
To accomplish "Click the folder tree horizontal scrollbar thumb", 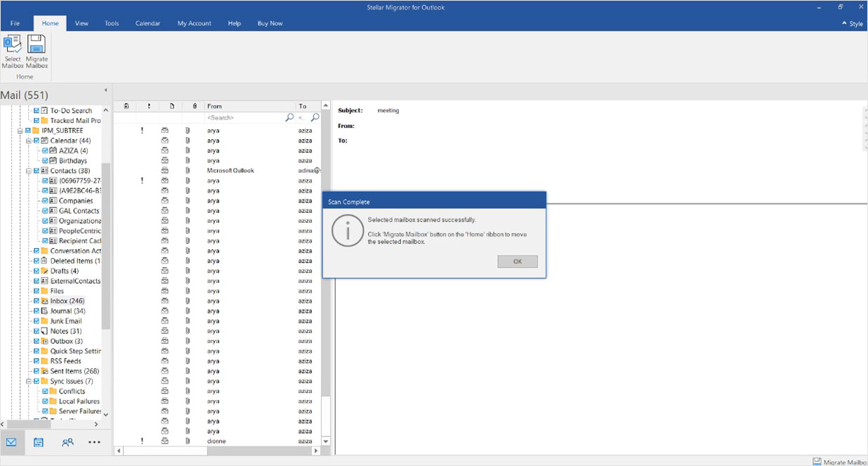I will 29,424.
